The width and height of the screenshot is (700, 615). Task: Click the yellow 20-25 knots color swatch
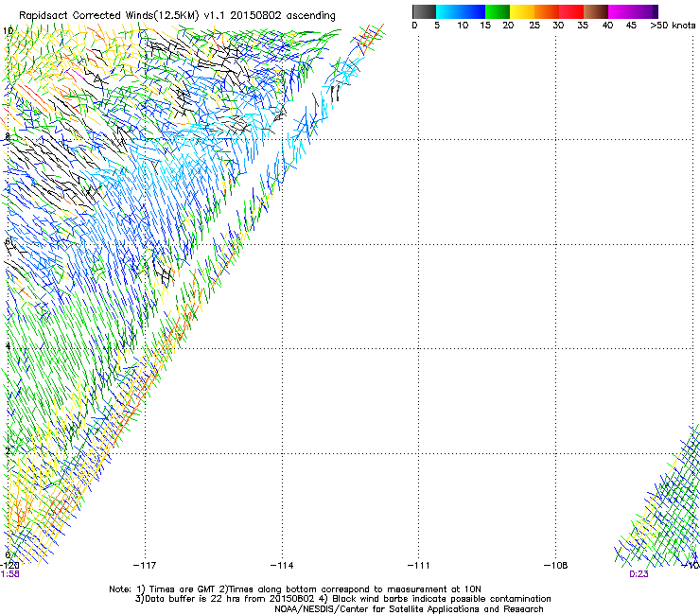(522, 11)
